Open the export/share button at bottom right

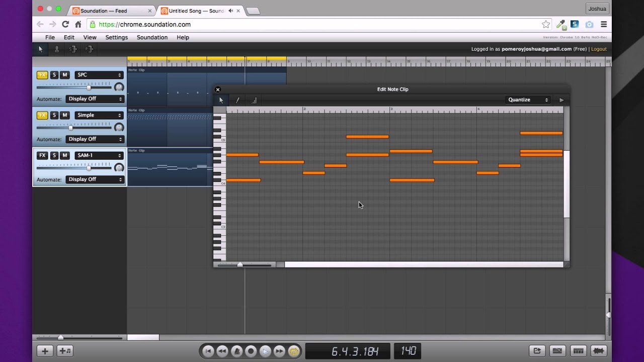(537, 351)
